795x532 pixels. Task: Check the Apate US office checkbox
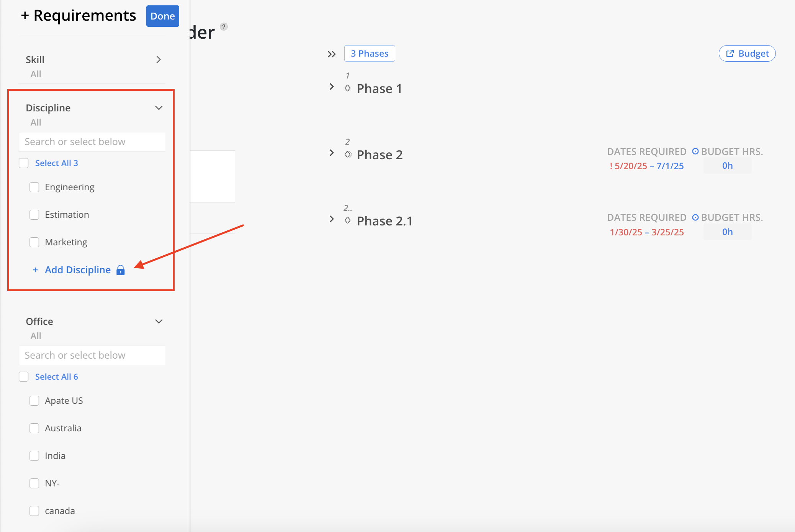[x=34, y=401]
